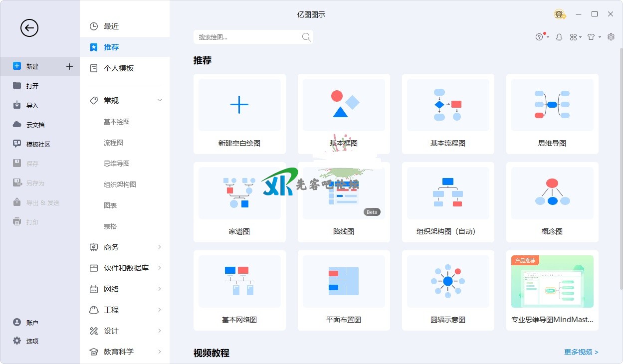Select 最近 in the sidebar
623x364 pixels.
tap(111, 26)
